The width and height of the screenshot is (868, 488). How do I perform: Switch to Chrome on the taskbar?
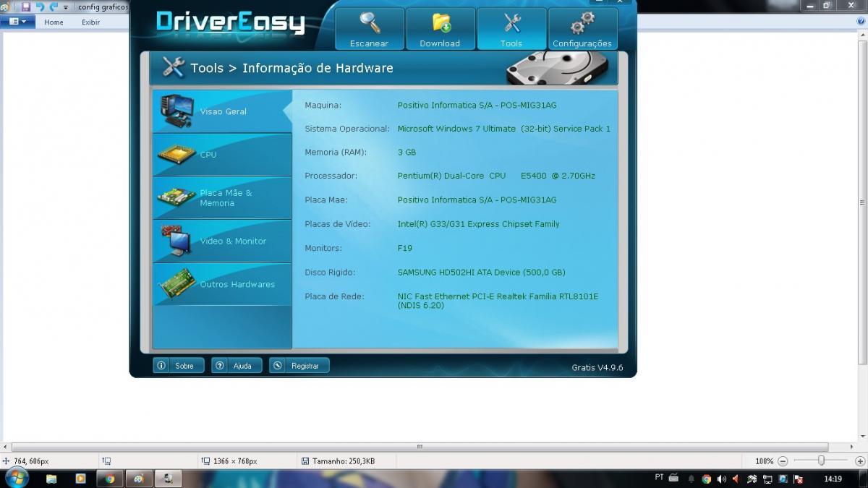point(110,479)
